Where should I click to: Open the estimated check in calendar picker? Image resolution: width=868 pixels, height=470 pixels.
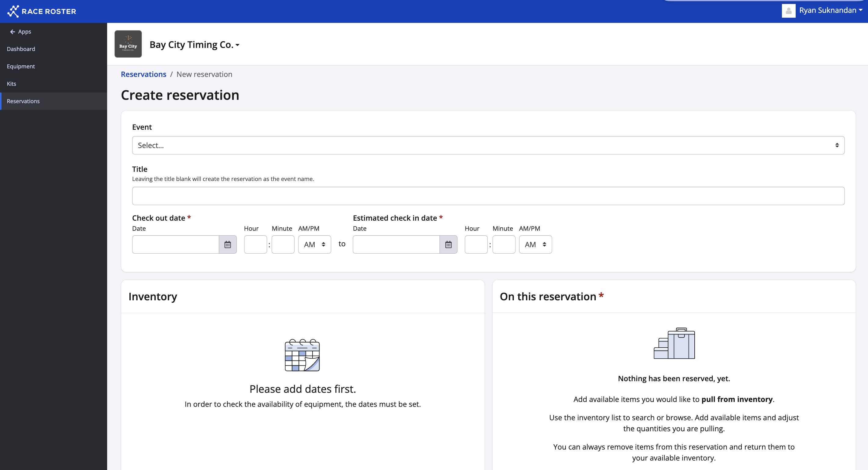448,244
